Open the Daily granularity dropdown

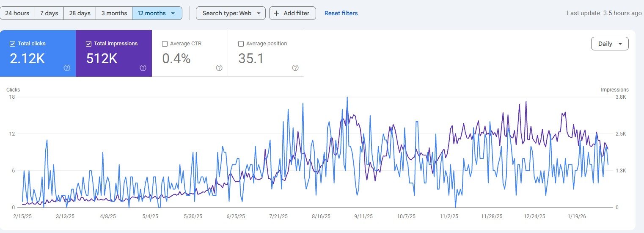pos(610,44)
